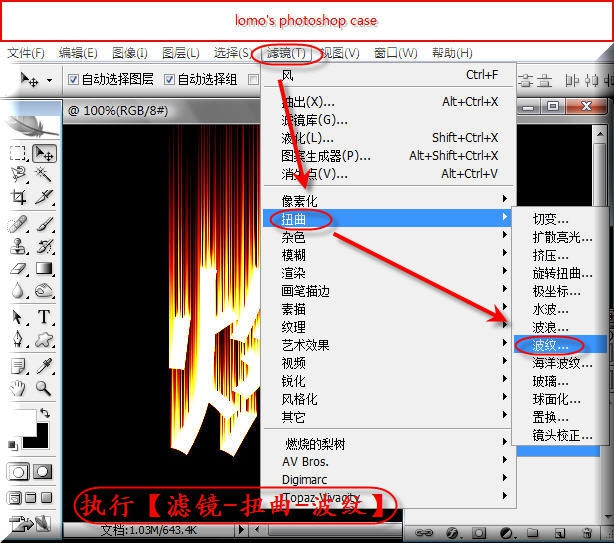The height and width of the screenshot is (543, 614).
Task: Add a layer mask at panel bottom
Action: point(479,532)
